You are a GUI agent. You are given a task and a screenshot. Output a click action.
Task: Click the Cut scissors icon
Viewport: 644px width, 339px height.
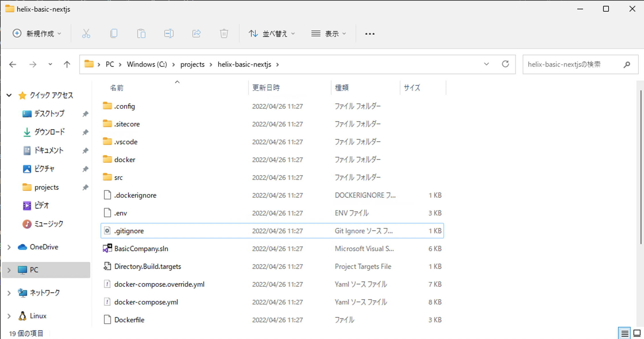pyautogui.click(x=86, y=34)
